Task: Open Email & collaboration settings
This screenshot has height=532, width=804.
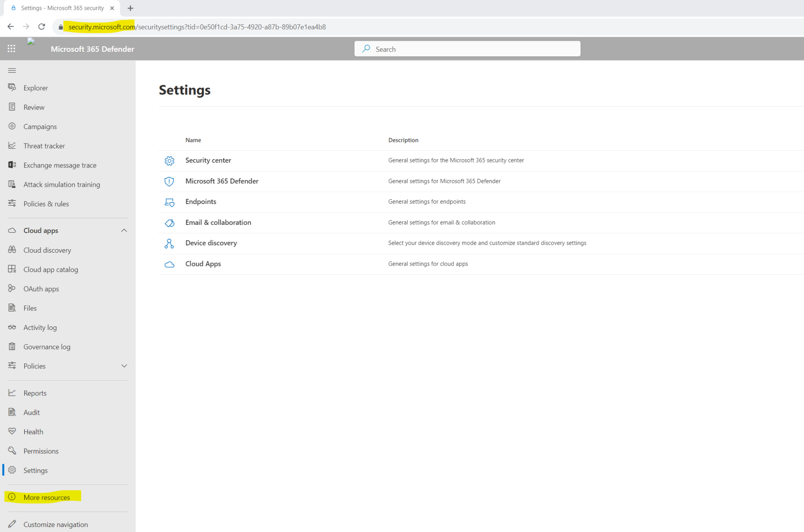Action: pos(218,222)
